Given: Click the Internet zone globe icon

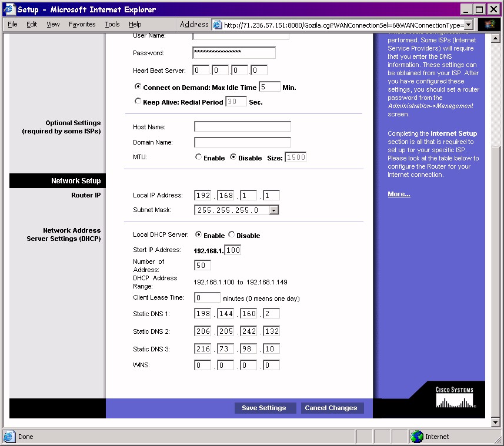Looking at the screenshot, I should 417,437.
